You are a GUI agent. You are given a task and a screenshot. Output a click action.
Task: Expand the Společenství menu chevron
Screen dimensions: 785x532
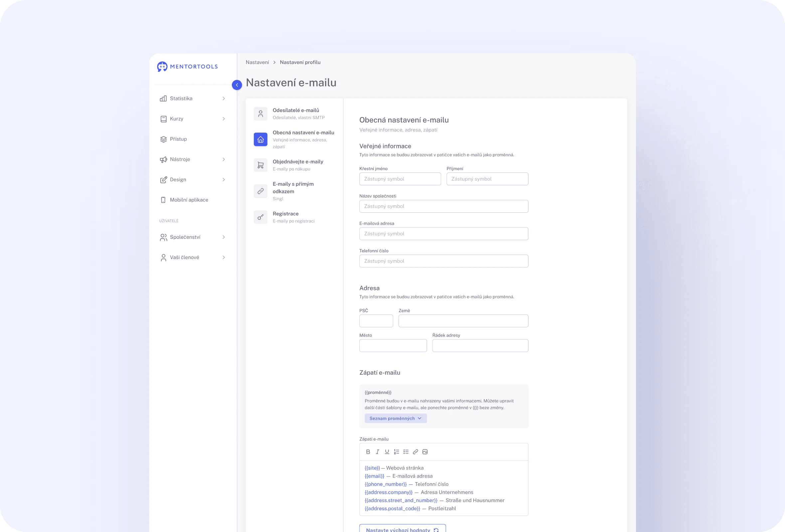[x=224, y=237]
